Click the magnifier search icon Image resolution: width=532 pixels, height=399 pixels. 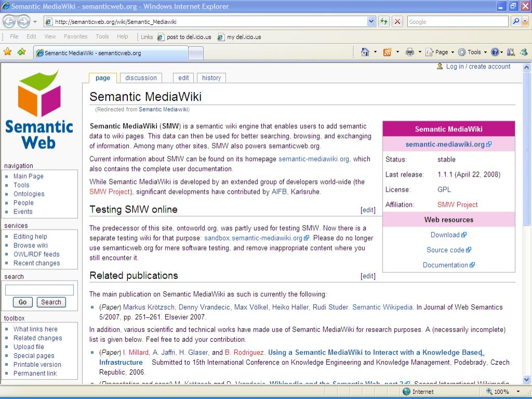click(516, 21)
